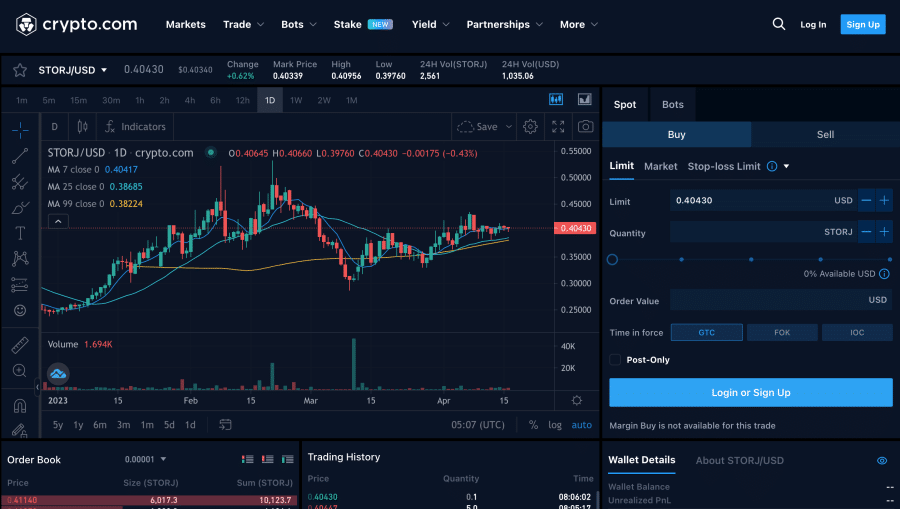Add STORJ/USD to favorites star
This screenshot has width=900, height=509.
tap(20, 70)
